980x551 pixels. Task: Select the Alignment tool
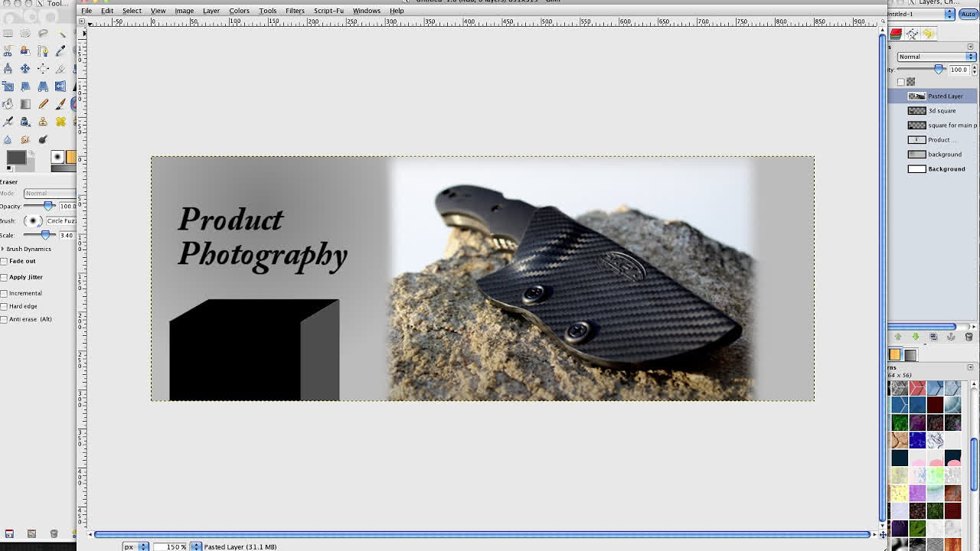(43, 68)
